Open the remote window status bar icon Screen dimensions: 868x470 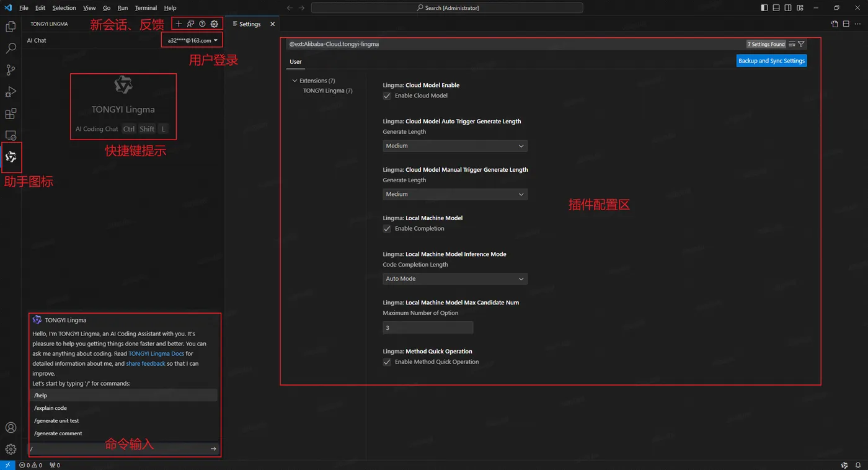(x=7, y=465)
